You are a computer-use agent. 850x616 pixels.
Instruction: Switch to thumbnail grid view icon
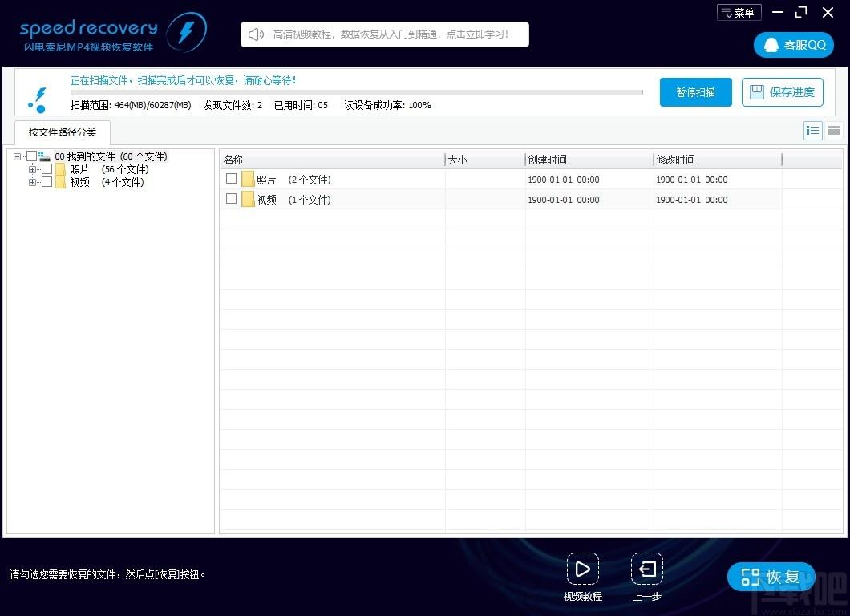point(834,131)
